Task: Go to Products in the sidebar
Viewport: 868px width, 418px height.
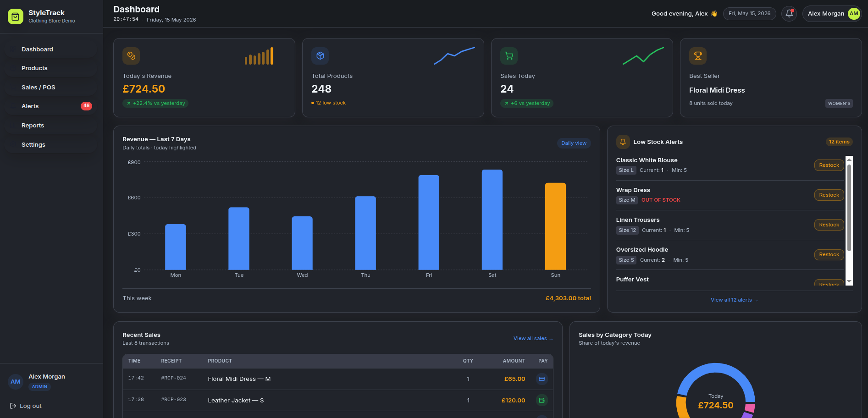Action: [51, 68]
